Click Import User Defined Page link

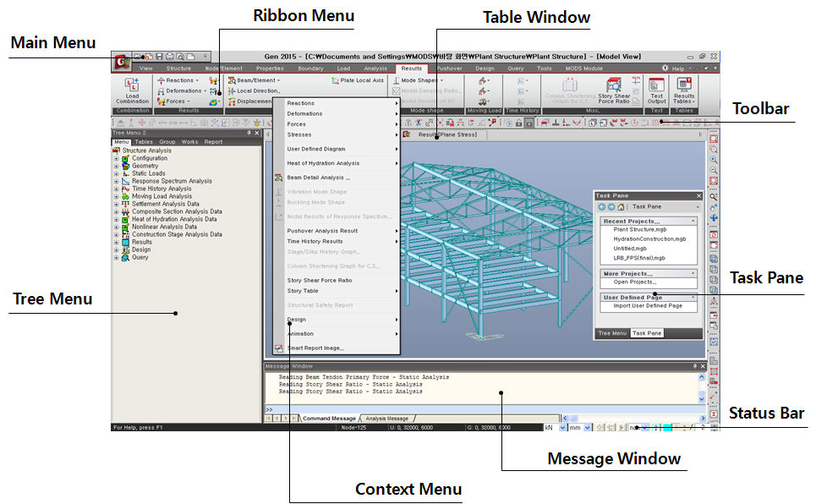[648, 305]
